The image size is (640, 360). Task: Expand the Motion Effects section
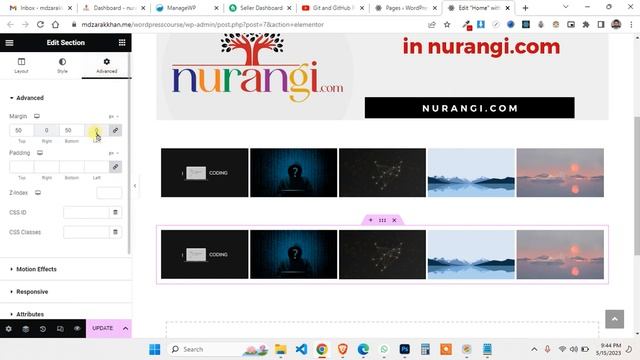point(65,269)
